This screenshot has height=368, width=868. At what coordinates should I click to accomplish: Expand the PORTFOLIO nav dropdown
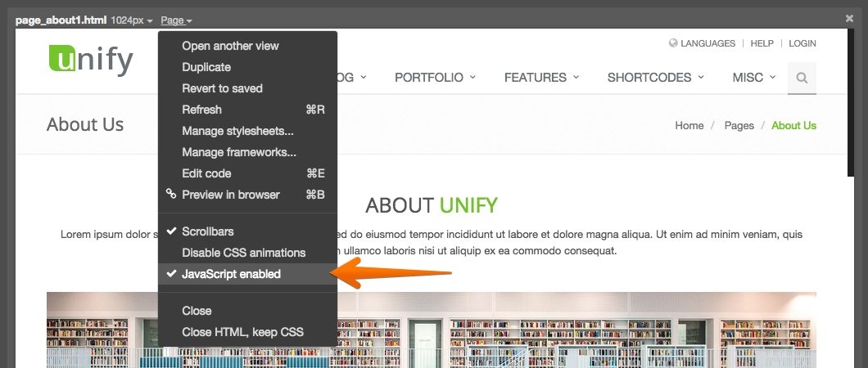point(435,78)
